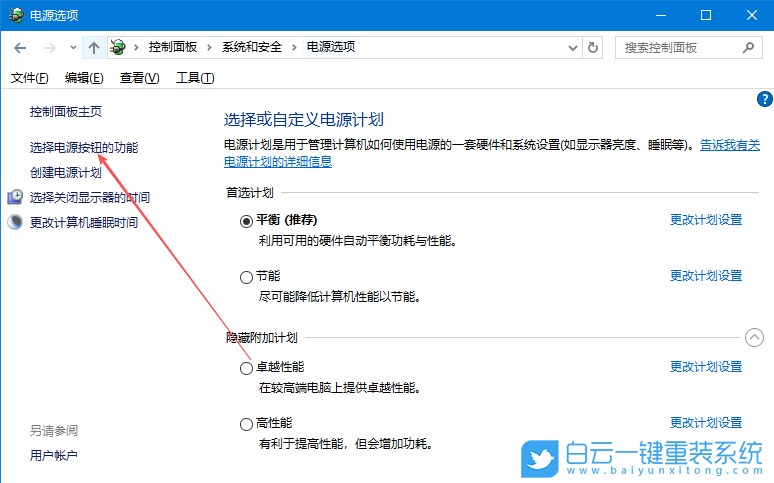This screenshot has width=774, height=483.
Task: Open the 工具(T) menu
Action: [x=195, y=78]
